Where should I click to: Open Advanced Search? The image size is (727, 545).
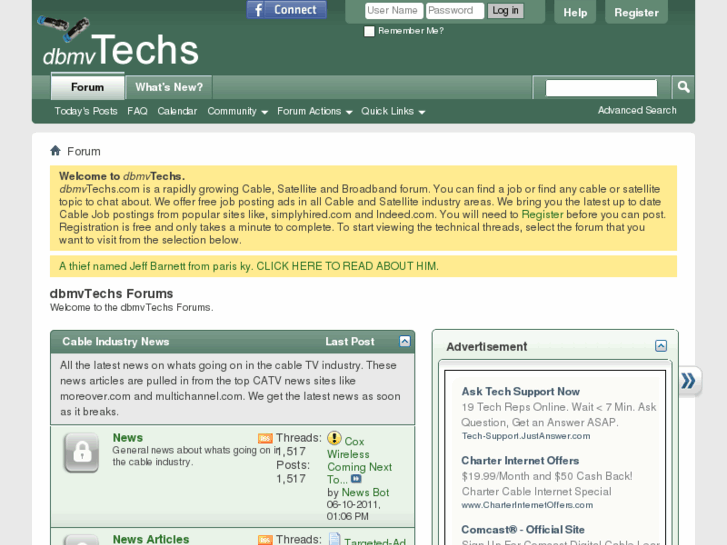pyautogui.click(x=637, y=110)
